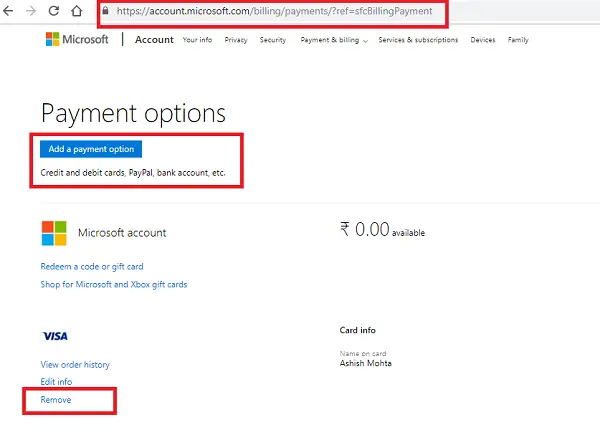Open Redeem a code or gift card
Image resolution: width=600 pixels, height=445 pixels.
click(x=92, y=266)
